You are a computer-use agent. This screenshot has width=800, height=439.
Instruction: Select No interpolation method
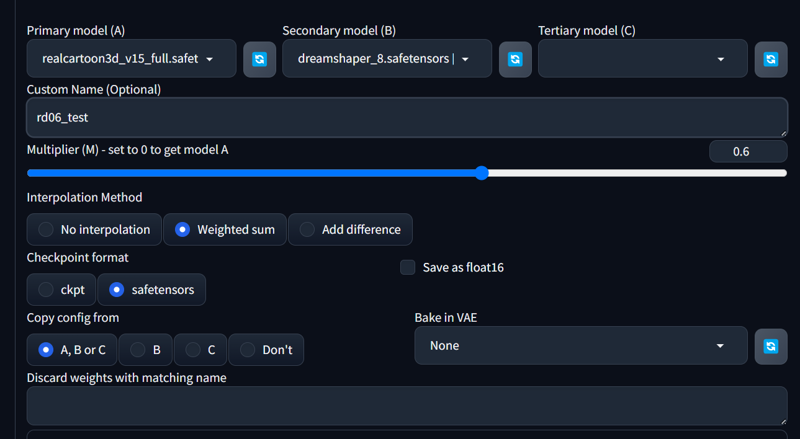coord(94,230)
